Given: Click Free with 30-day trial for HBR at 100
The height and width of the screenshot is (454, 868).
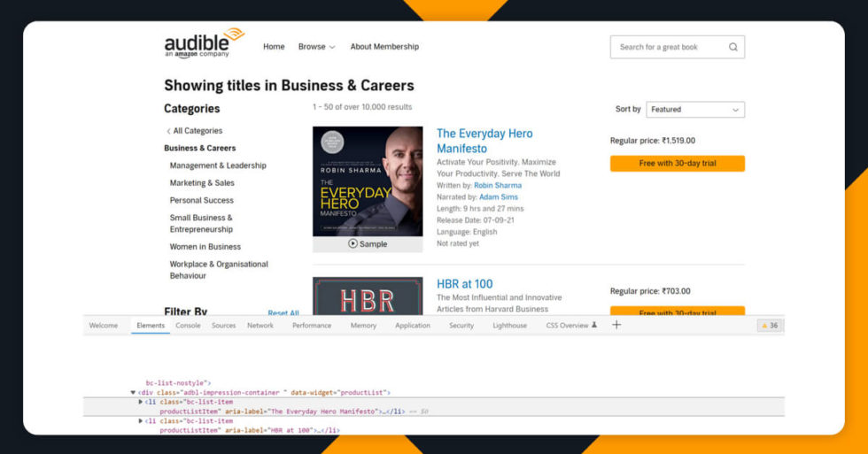Looking at the screenshot, I should point(678,312).
